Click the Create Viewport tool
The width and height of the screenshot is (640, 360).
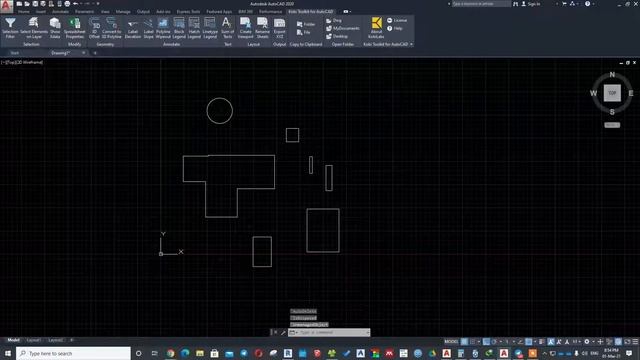coord(245,28)
